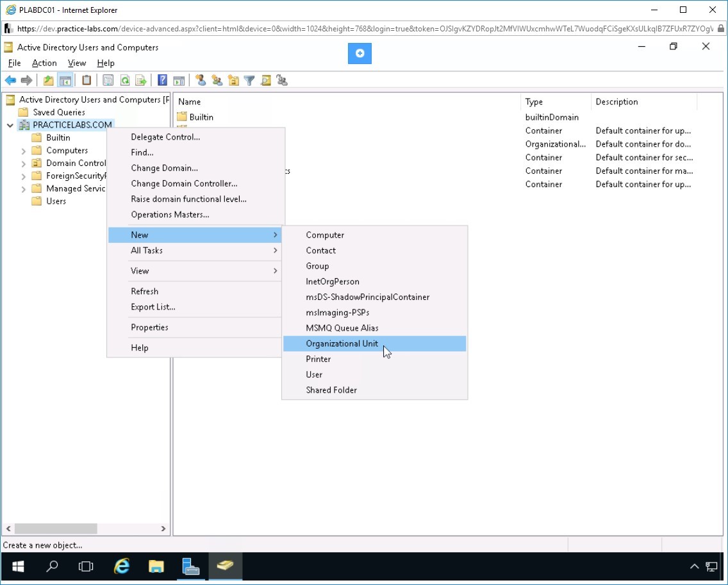The height and width of the screenshot is (585, 728).
Task: Click the taskbar Search magnifier icon
Action: pos(52,566)
